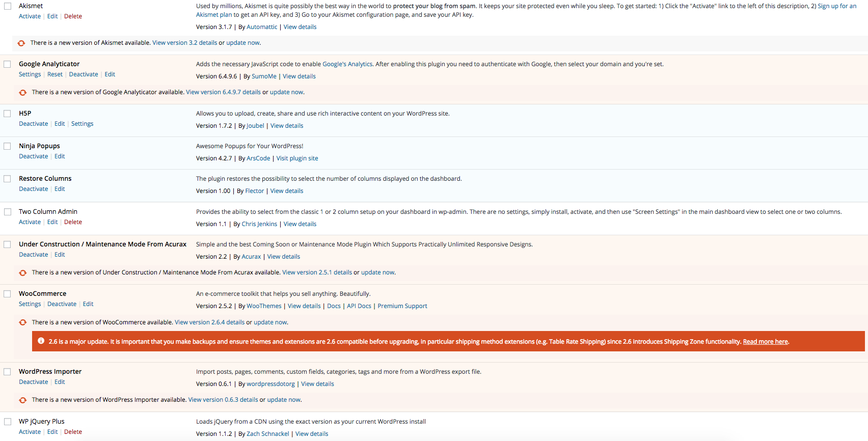View Akismet version 3.2 details
Screen dimensions: 868x441
[185, 43]
